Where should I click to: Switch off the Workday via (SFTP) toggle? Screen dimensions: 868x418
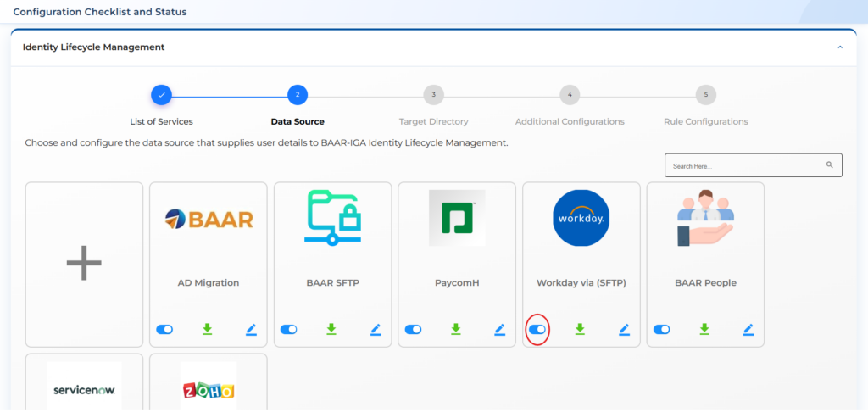click(537, 330)
